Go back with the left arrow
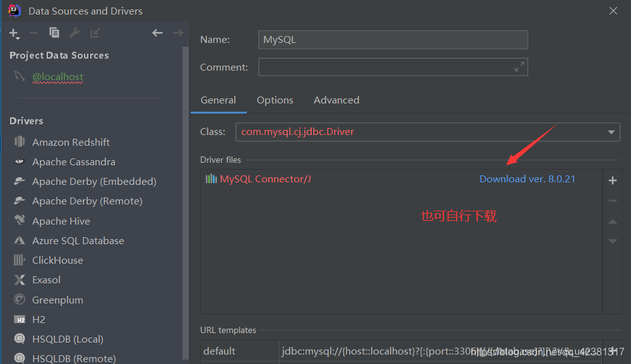 pos(157,33)
